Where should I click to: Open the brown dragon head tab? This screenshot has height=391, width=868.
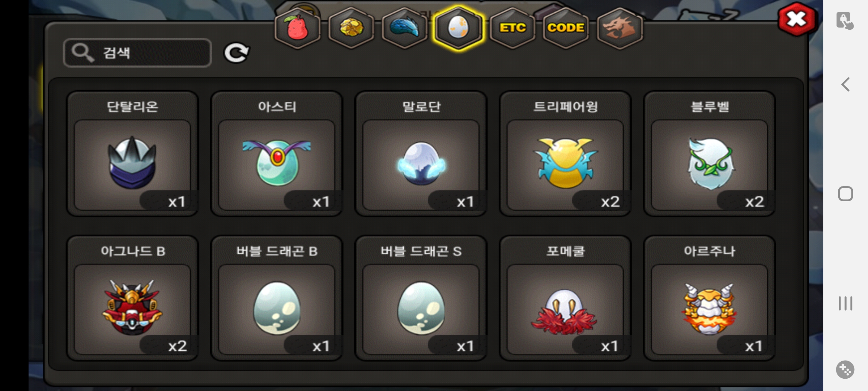(620, 28)
